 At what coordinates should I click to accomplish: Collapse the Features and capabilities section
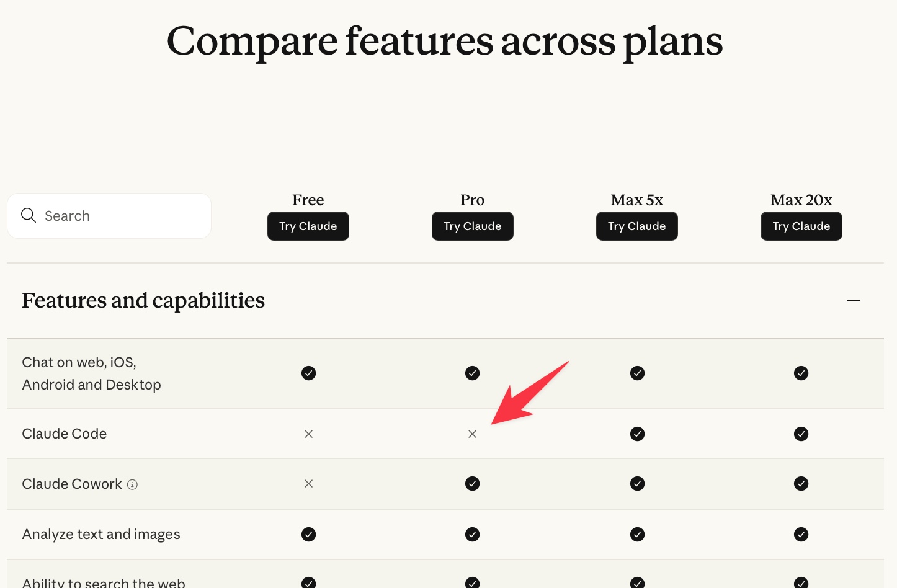(854, 301)
